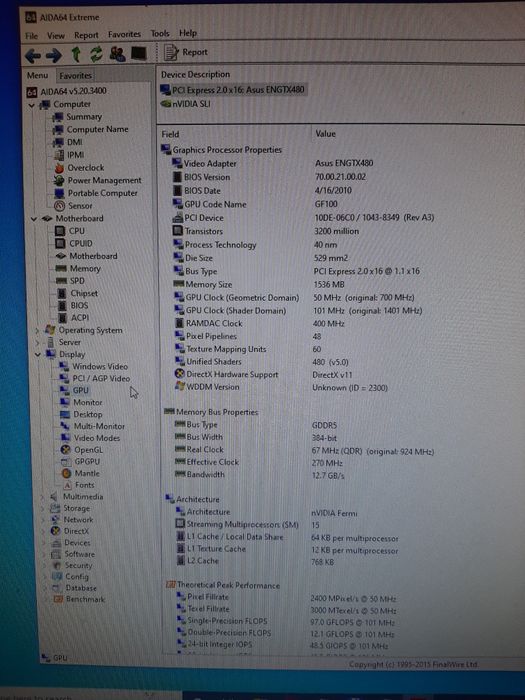
Task: Click the users toolbar icon
Action: pos(117,54)
